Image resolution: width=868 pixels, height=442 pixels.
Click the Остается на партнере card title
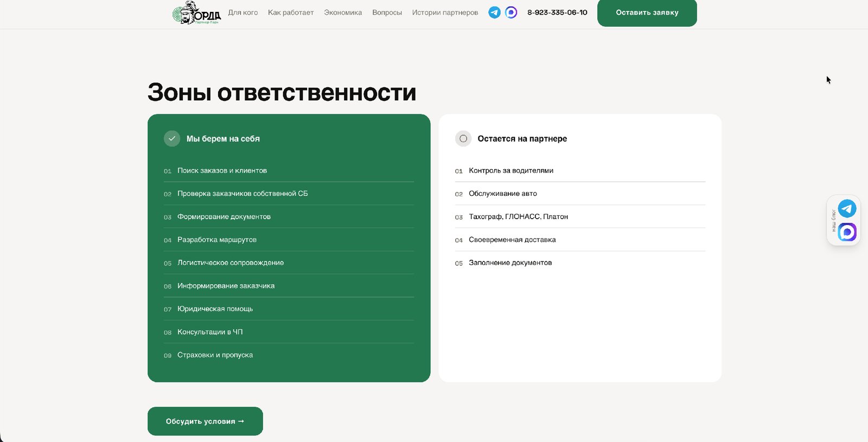522,139
